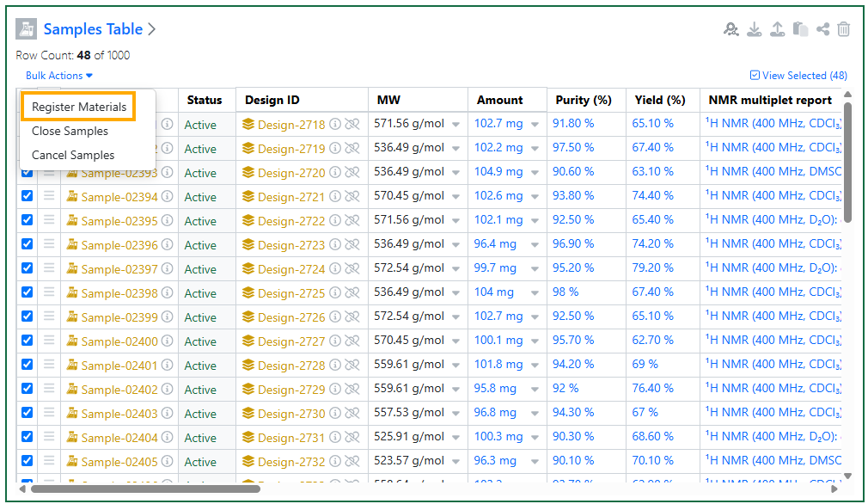Open Amount unit dropdown for 102.2 mg
The height and width of the screenshot is (504, 868).
coord(535,149)
